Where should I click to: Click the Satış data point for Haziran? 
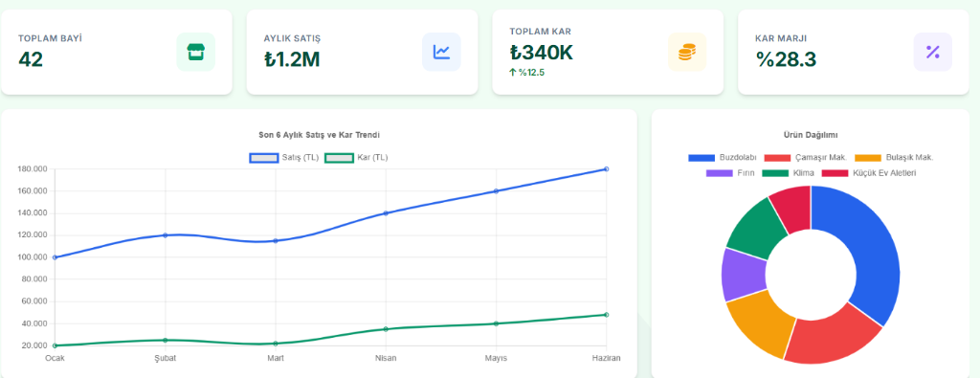click(606, 168)
